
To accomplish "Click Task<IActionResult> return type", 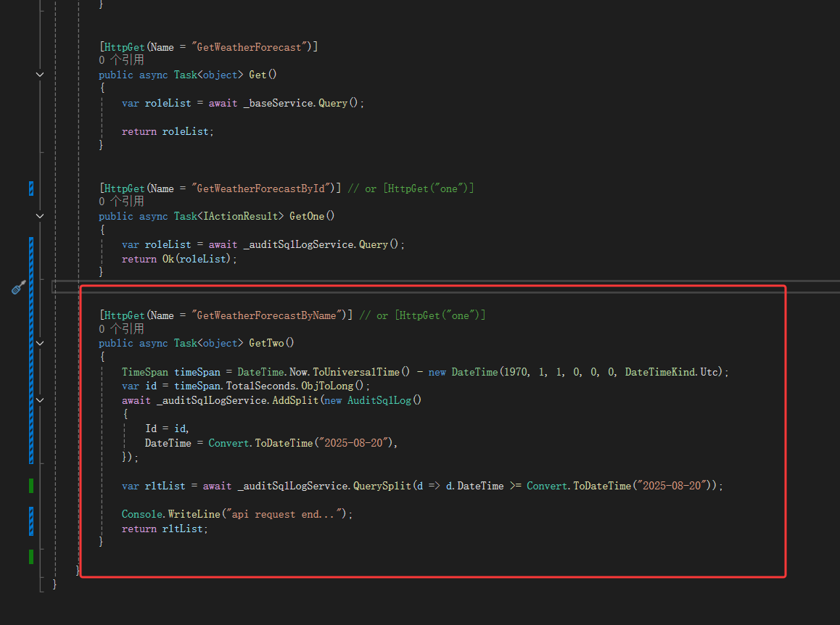I will click(x=228, y=216).
